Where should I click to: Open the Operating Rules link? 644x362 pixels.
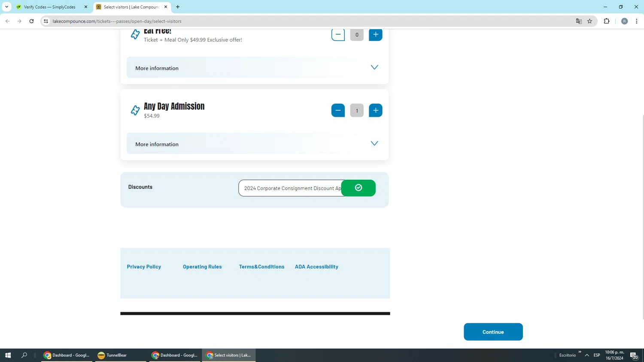pos(202,266)
